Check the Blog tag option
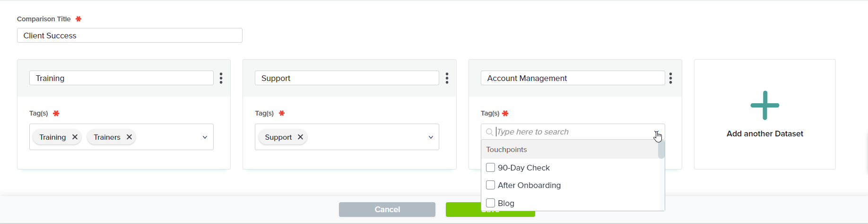The height and width of the screenshot is (224, 868). pos(491,203)
